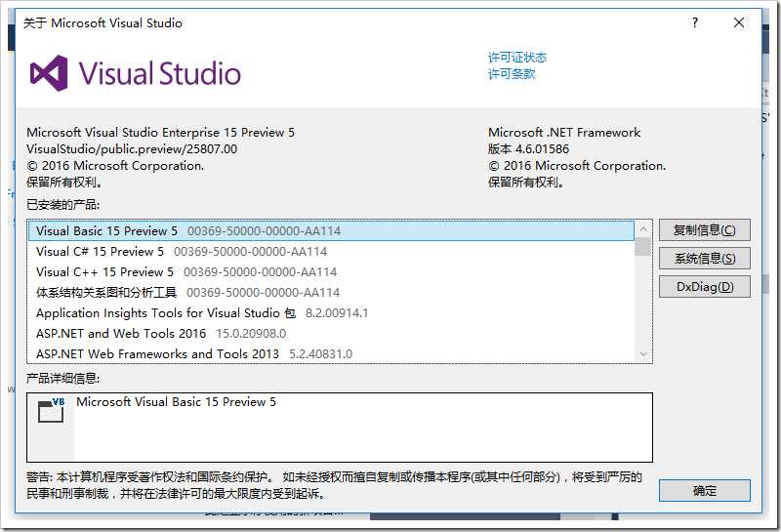Open the 许可条款 link
This screenshot has height=532, width=781.
512,74
